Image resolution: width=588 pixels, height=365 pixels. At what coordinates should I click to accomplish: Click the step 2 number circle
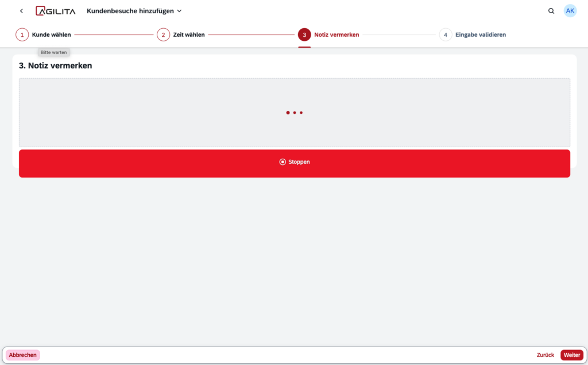click(163, 34)
